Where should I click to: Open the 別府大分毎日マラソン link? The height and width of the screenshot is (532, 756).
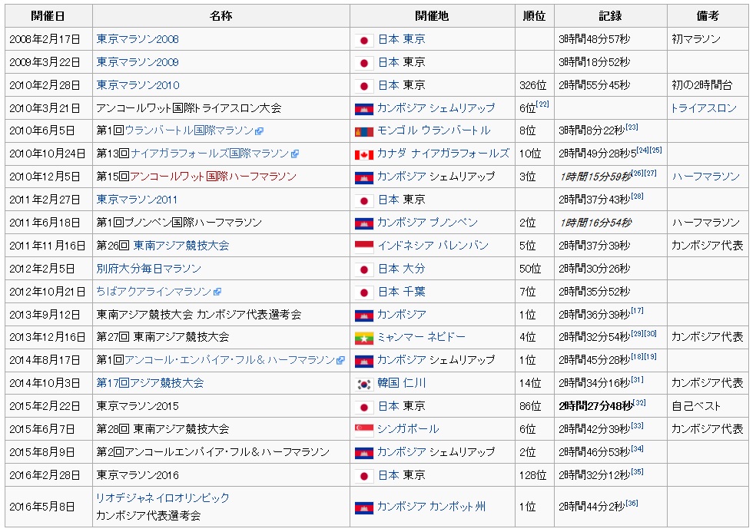[x=149, y=269]
